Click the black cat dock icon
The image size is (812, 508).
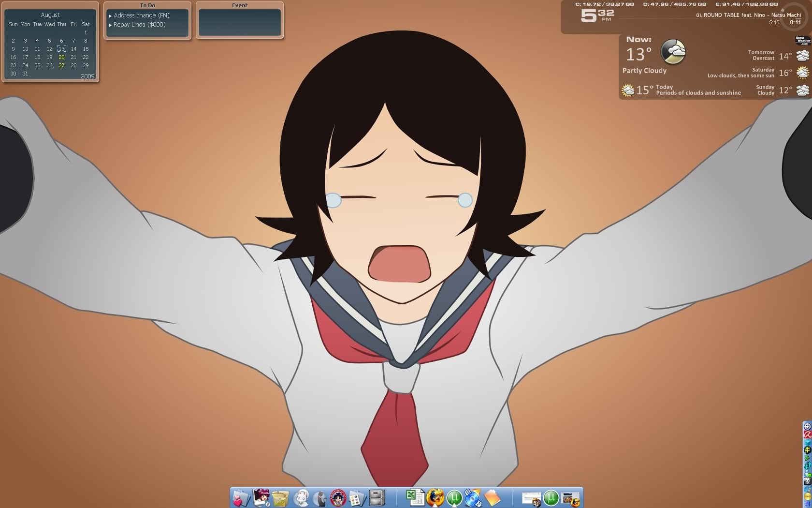[319, 498]
